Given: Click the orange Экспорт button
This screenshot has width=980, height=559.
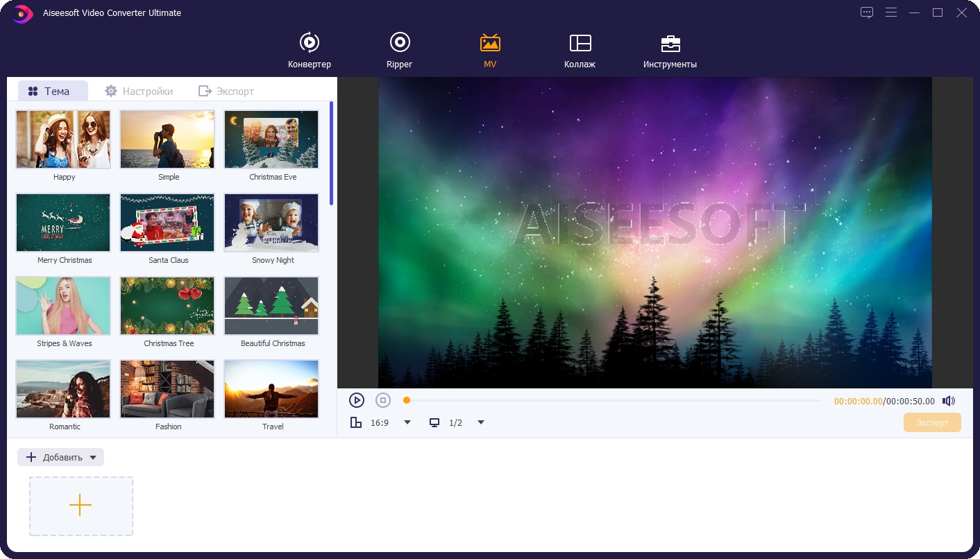Looking at the screenshot, I should [x=931, y=422].
